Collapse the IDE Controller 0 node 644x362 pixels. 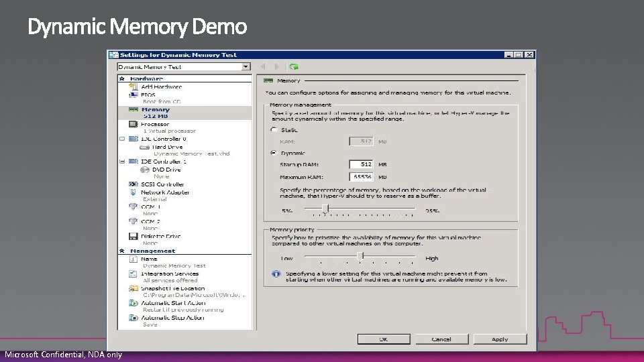[x=122, y=139]
